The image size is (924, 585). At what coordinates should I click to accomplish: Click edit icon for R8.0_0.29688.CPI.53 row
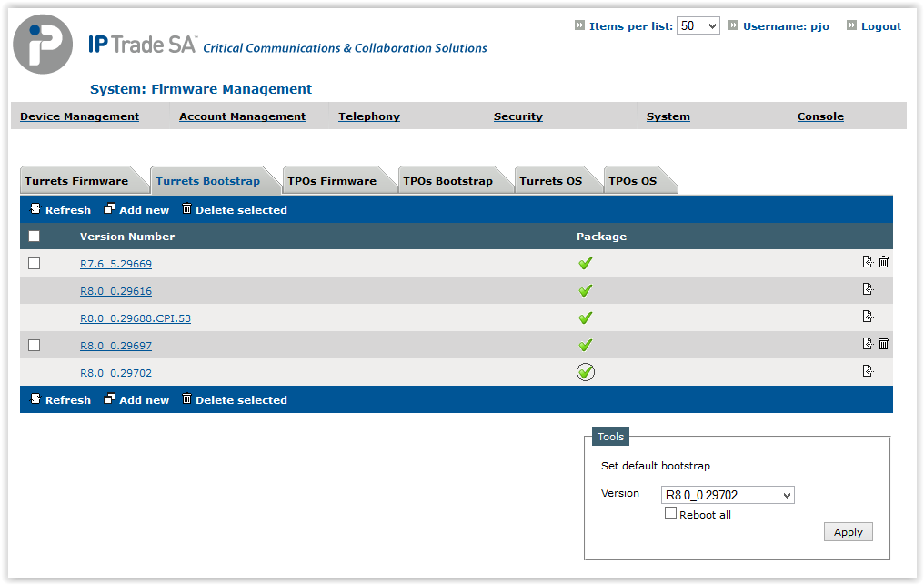point(868,316)
